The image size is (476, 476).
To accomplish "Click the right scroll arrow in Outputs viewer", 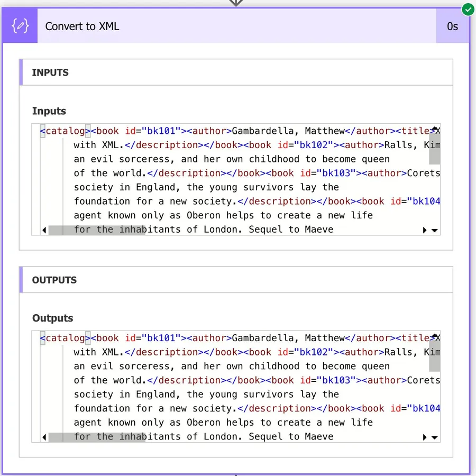I will click(x=425, y=437).
